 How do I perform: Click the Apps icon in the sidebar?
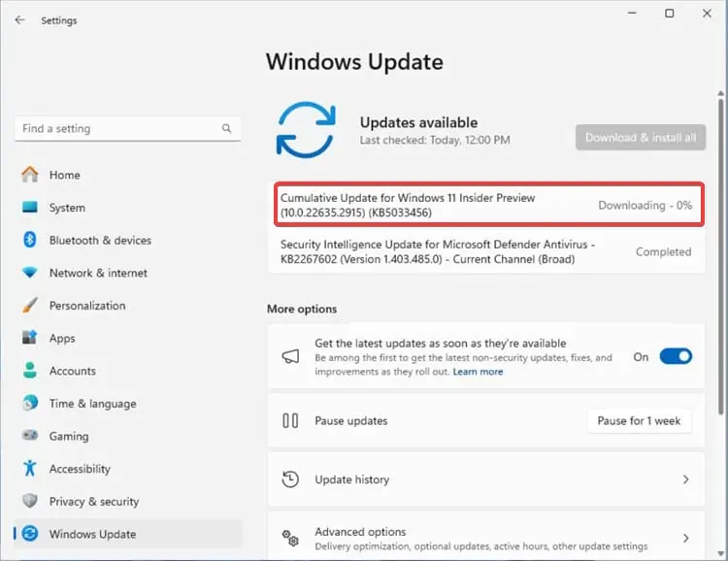(x=30, y=338)
